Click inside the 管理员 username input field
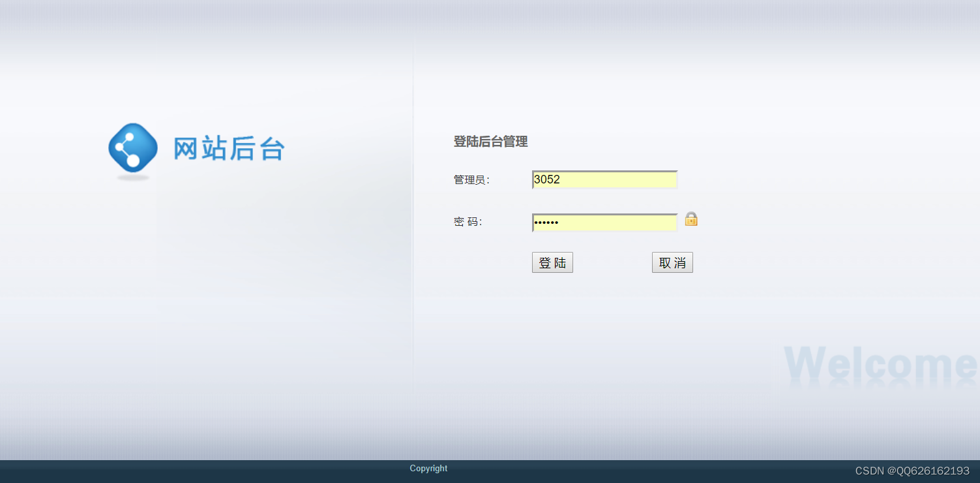 point(604,179)
